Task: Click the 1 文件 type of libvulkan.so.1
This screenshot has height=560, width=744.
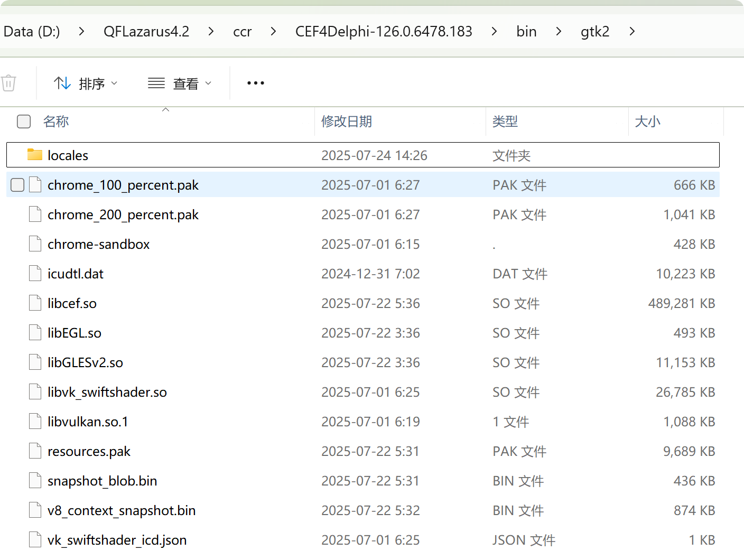Action: 511,422
